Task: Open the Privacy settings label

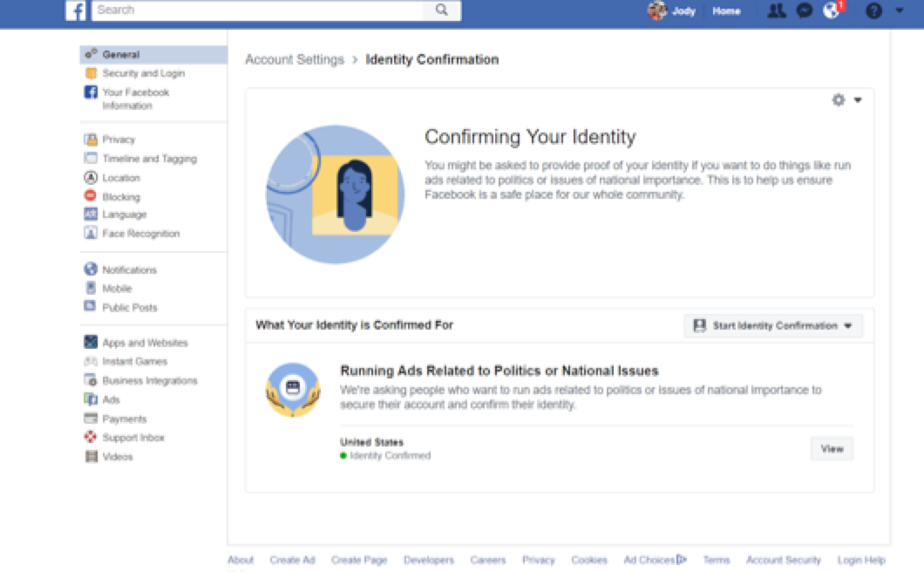Action: 119,140
